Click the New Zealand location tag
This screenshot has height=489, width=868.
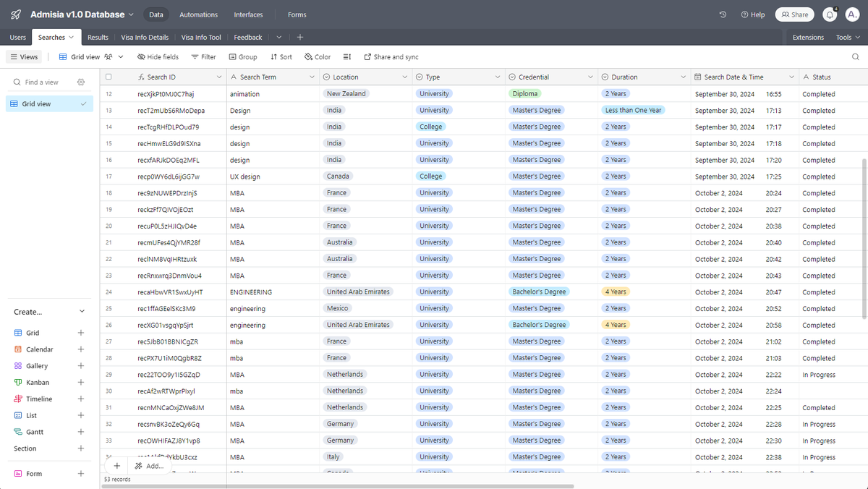point(346,93)
